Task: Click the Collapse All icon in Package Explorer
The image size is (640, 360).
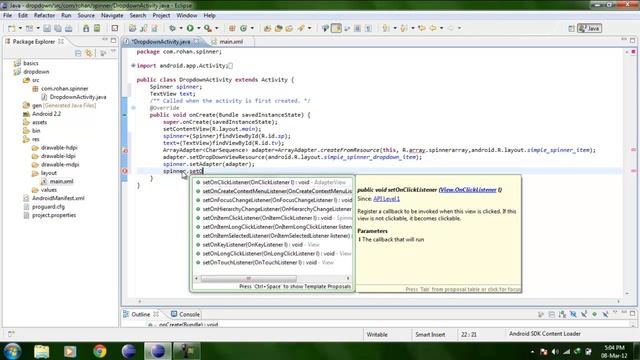Action: click(x=78, y=53)
